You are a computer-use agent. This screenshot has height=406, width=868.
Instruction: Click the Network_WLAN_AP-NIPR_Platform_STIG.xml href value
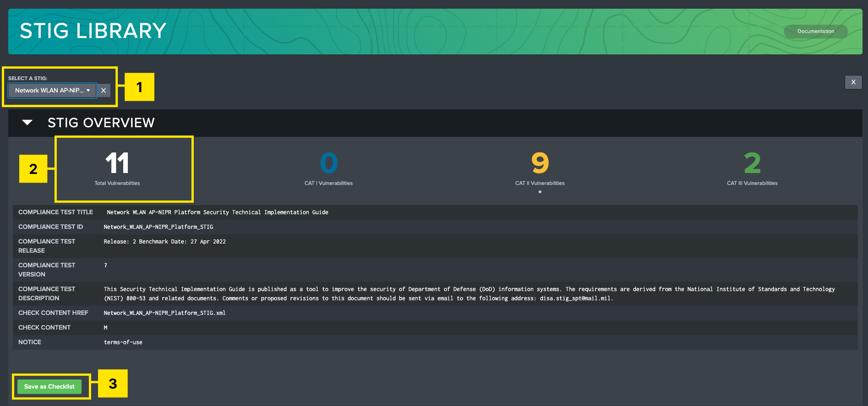[x=165, y=313]
